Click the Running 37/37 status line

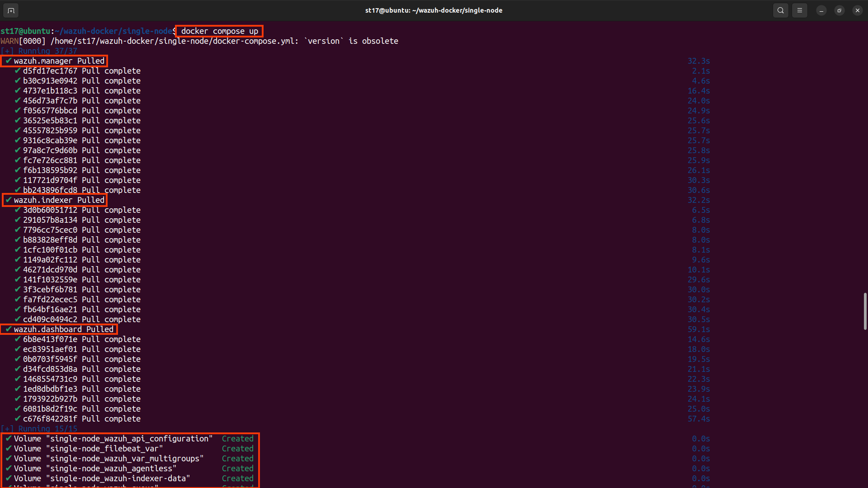coord(39,51)
